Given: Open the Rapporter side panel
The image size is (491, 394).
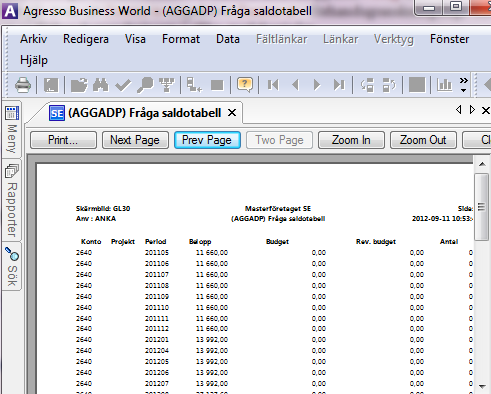Looking at the screenshot, I should pos(12,200).
